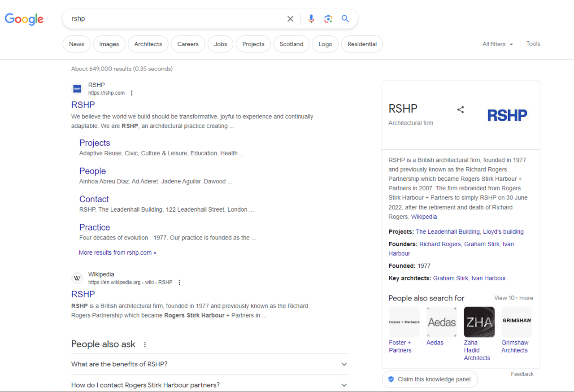Click Claim this knowledge panel button
574x392 pixels.
(430, 379)
